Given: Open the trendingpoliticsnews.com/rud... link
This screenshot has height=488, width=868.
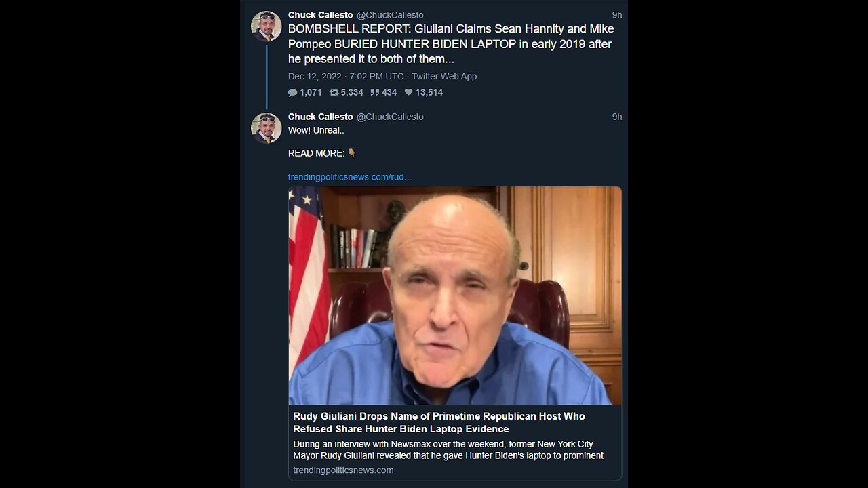Looking at the screenshot, I should pos(349,177).
